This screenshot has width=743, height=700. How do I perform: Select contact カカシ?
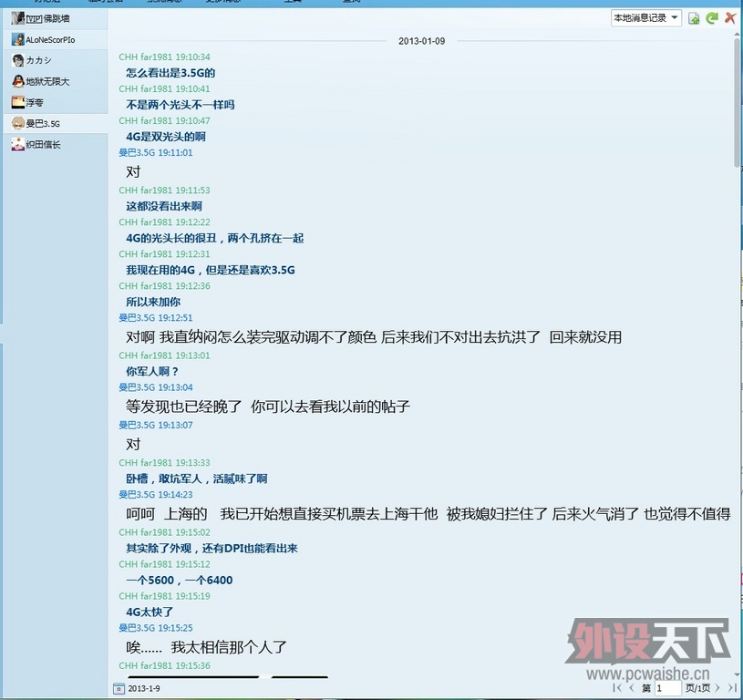pos(56,60)
